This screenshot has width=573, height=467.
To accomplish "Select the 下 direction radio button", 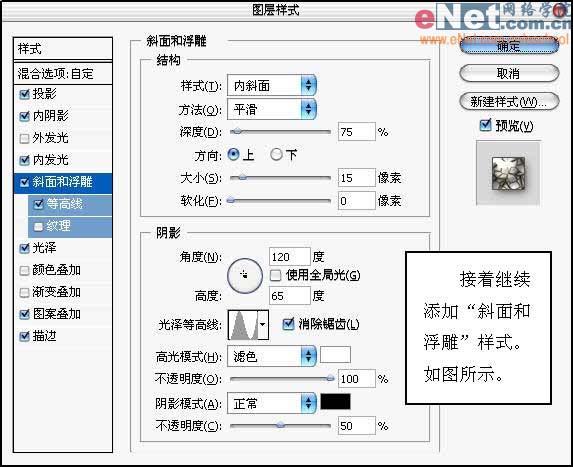I will coord(276,155).
